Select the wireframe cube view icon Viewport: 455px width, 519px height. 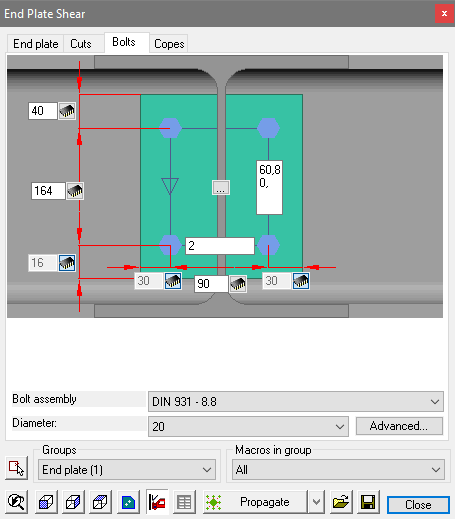point(73,502)
